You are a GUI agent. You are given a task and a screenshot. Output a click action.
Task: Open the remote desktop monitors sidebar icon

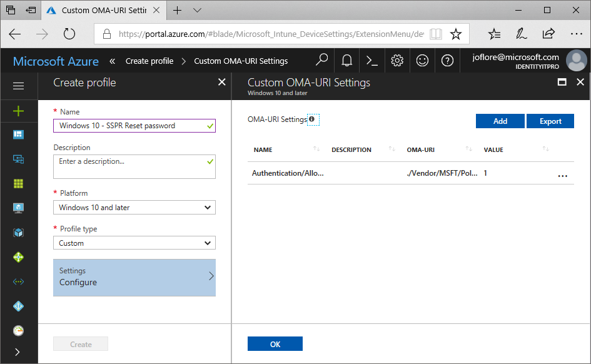point(19,159)
